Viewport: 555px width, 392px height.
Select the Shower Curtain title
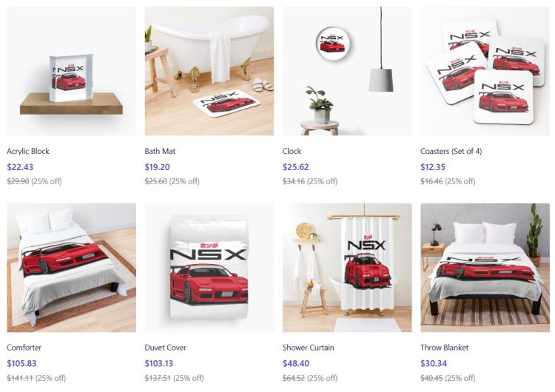[308, 348]
